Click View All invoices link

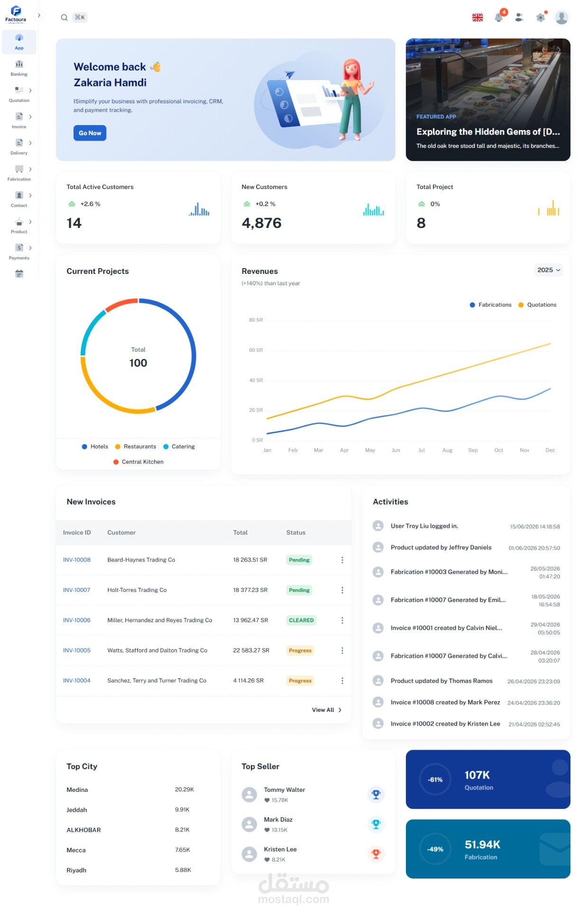click(x=327, y=710)
